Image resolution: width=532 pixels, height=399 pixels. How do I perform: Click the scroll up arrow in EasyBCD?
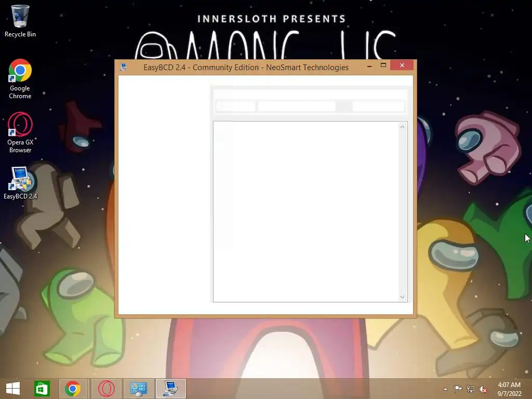point(402,127)
